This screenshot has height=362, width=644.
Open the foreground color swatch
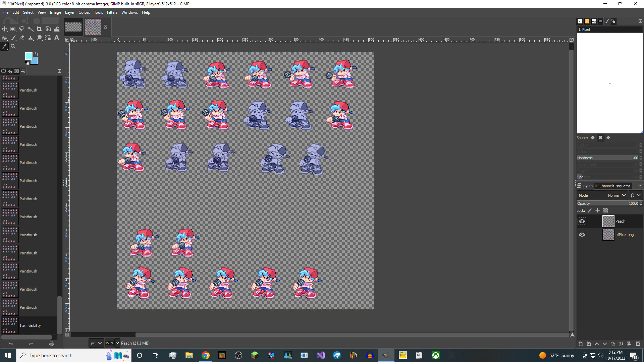[x=29, y=56]
